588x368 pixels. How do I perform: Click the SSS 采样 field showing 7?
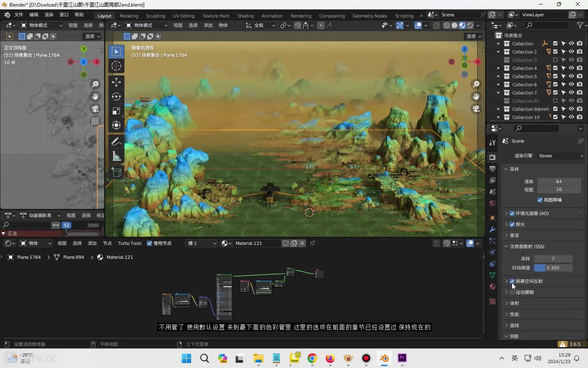pos(553,259)
